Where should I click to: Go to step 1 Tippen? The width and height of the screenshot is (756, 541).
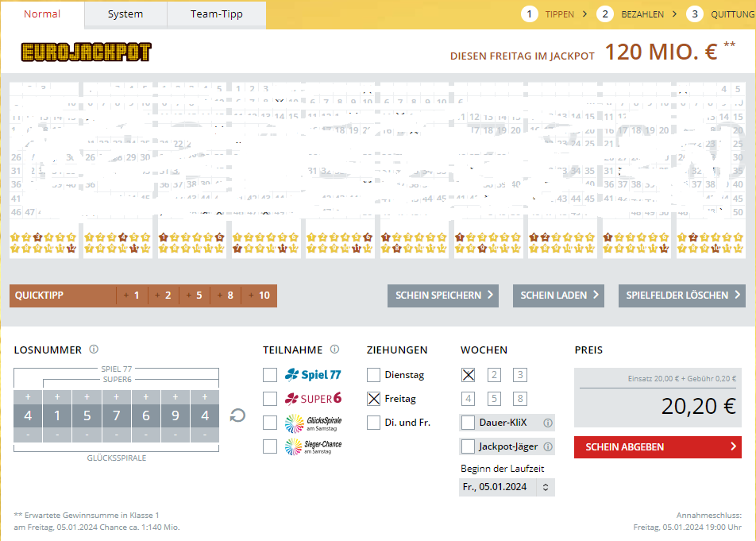click(x=554, y=14)
